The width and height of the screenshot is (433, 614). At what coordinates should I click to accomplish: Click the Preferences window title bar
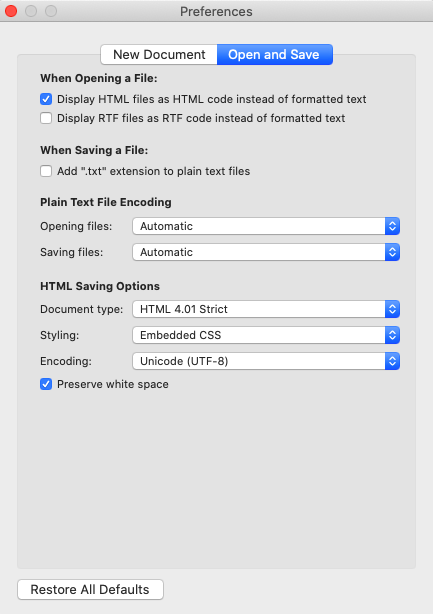pyautogui.click(x=216, y=11)
